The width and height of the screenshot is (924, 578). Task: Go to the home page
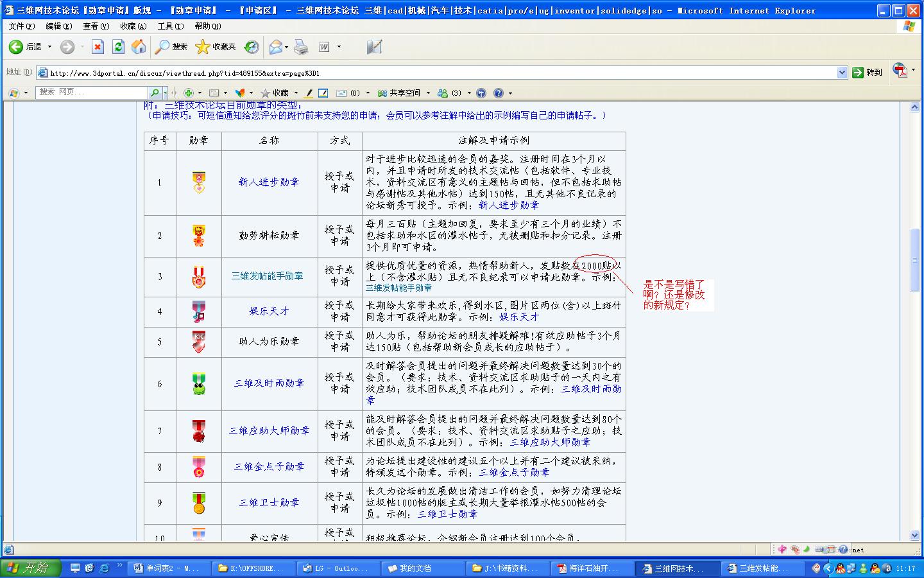coord(139,47)
